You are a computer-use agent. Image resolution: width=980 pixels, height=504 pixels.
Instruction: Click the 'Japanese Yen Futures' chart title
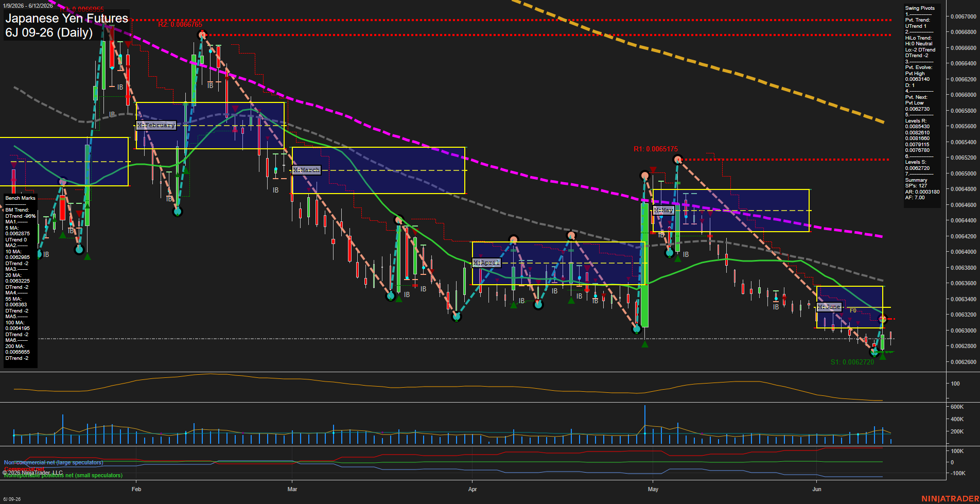[x=66, y=18]
